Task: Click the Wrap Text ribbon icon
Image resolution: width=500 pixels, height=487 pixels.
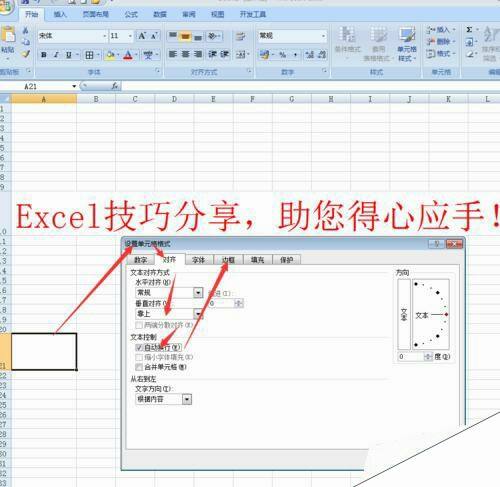Action: tap(240, 36)
